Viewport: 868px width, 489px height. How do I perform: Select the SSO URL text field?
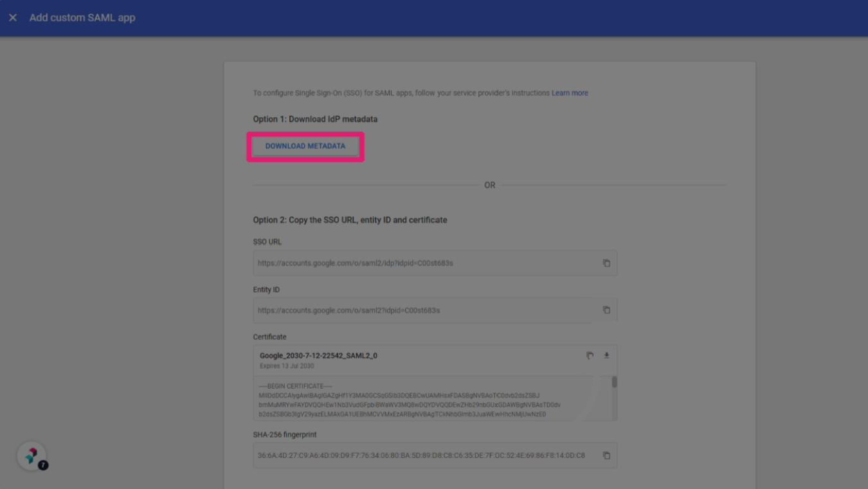pyautogui.click(x=435, y=263)
